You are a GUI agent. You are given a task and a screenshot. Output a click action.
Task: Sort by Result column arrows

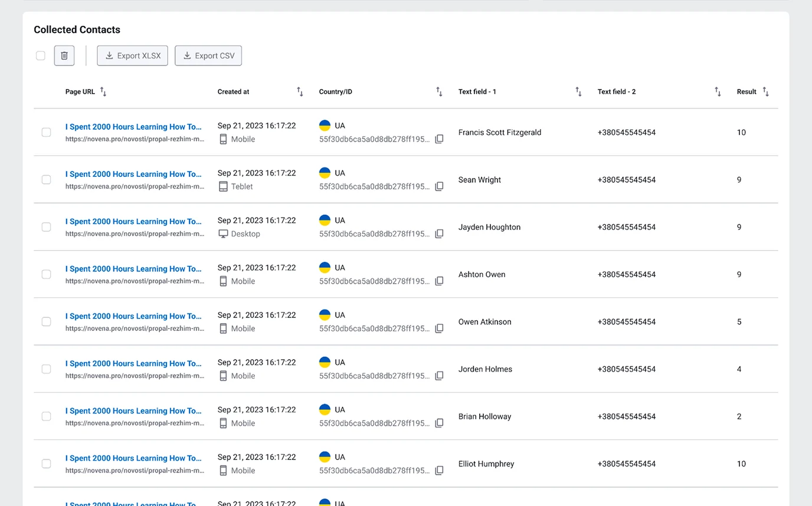pyautogui.click(x=765, y=91)
